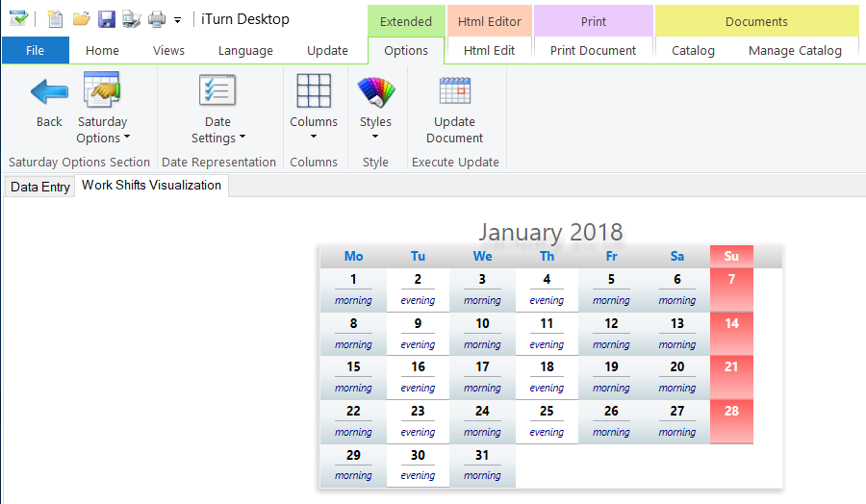Click the Html Editor contextual group header
This screenshot has width=866, height=504.
(x=490, y=21)
